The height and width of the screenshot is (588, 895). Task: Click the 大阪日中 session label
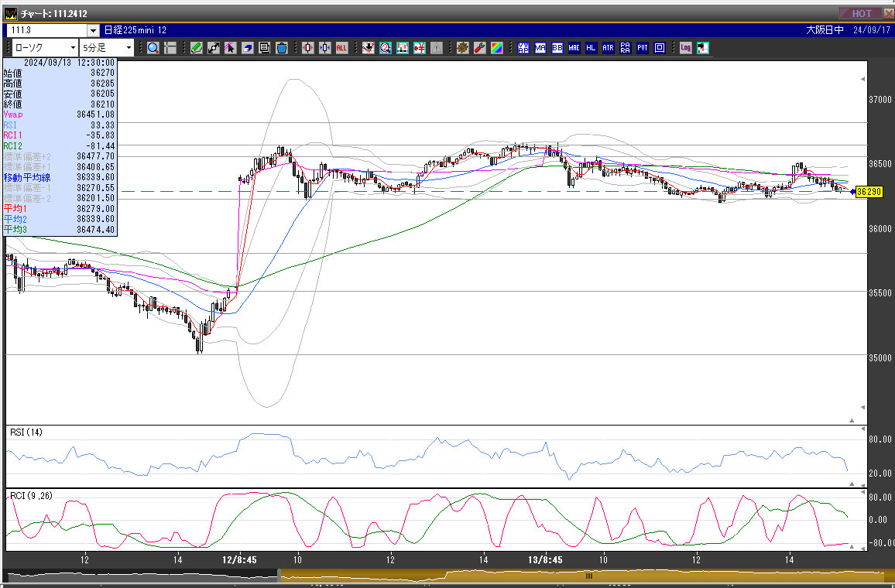pos(825,30)
